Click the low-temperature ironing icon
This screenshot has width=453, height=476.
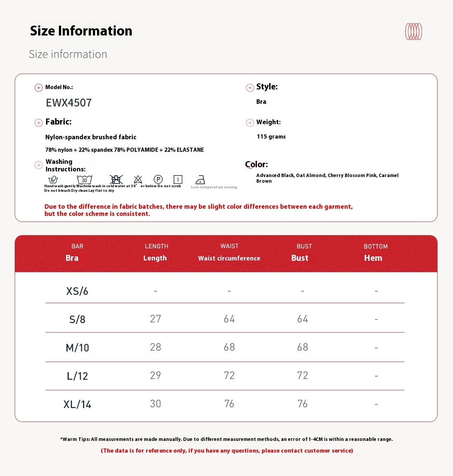point(200,180)
